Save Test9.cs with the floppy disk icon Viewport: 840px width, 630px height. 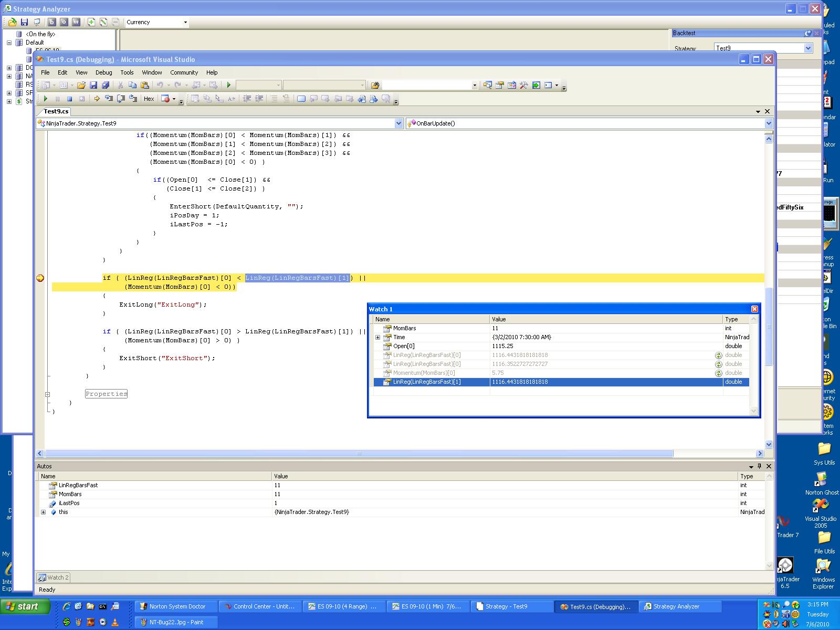pos(93,85)
